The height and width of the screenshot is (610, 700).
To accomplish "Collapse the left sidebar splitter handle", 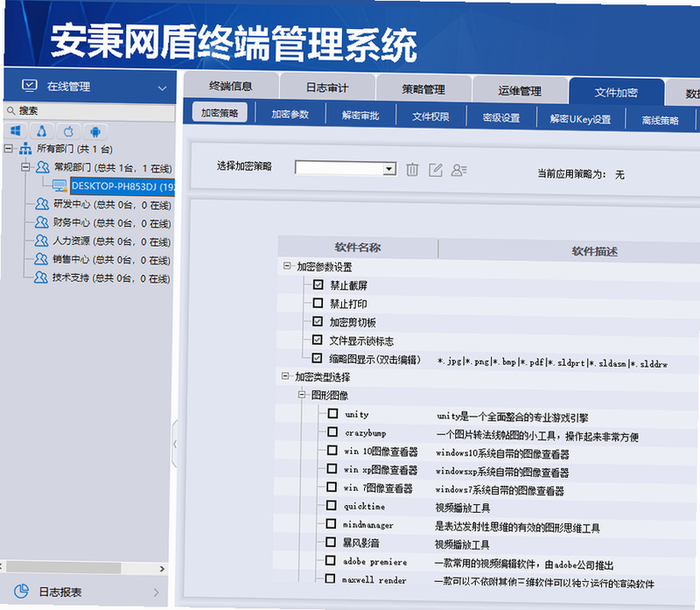I will point(174,444).
